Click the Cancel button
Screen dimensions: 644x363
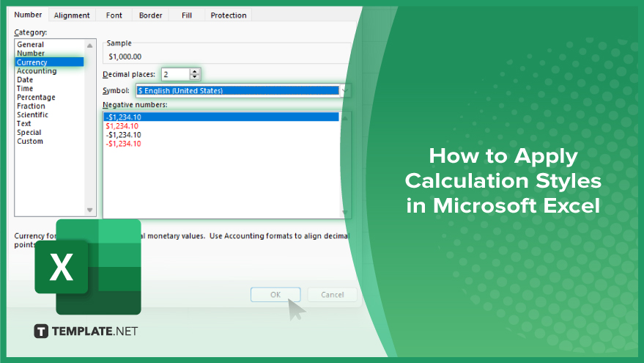point(333,295)
